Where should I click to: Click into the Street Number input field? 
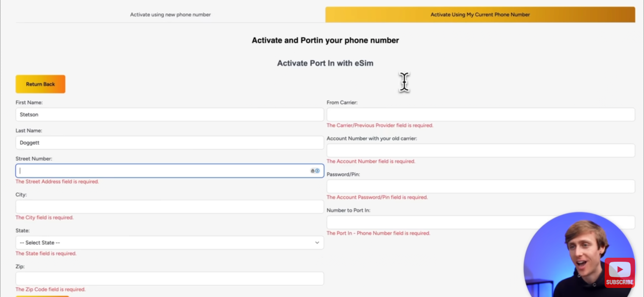coord(170,171)
